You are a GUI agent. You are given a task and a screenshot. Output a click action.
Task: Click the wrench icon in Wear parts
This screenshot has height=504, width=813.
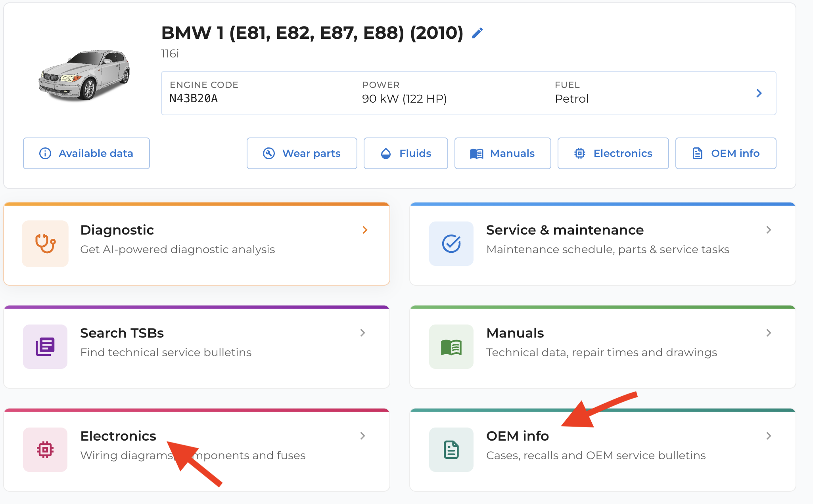tap(269, 153)
